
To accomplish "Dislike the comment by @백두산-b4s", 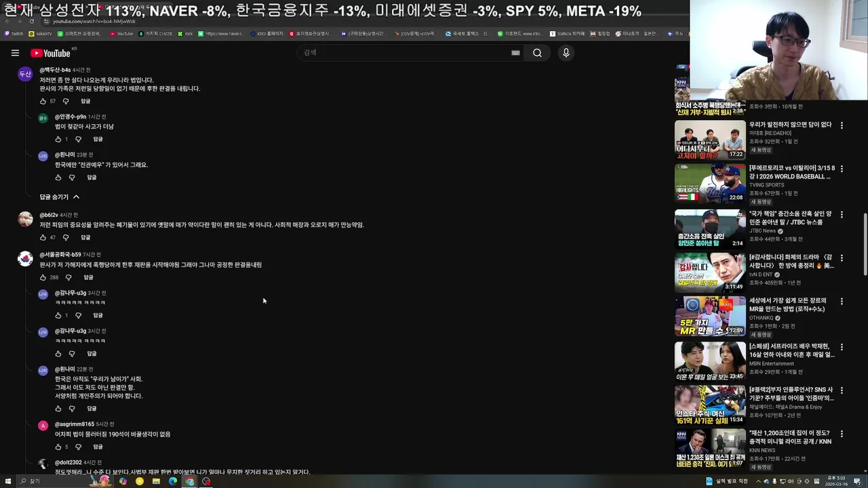I will (x=66, y=101).
